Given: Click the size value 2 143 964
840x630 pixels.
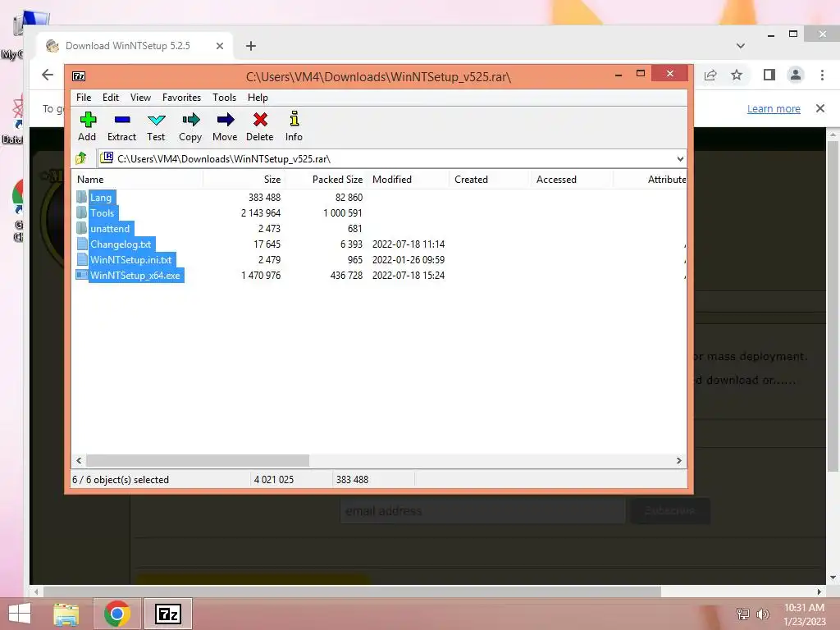Looking at the screenshot, I should 260,212.
